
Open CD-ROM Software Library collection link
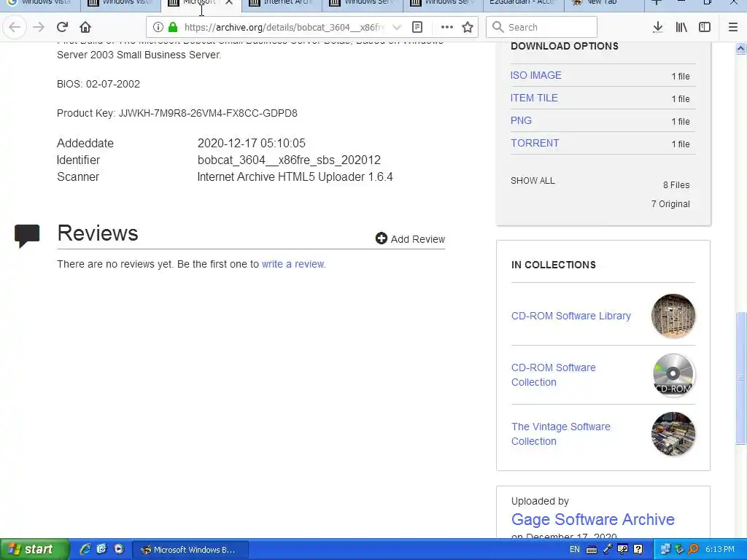[570, 316]
